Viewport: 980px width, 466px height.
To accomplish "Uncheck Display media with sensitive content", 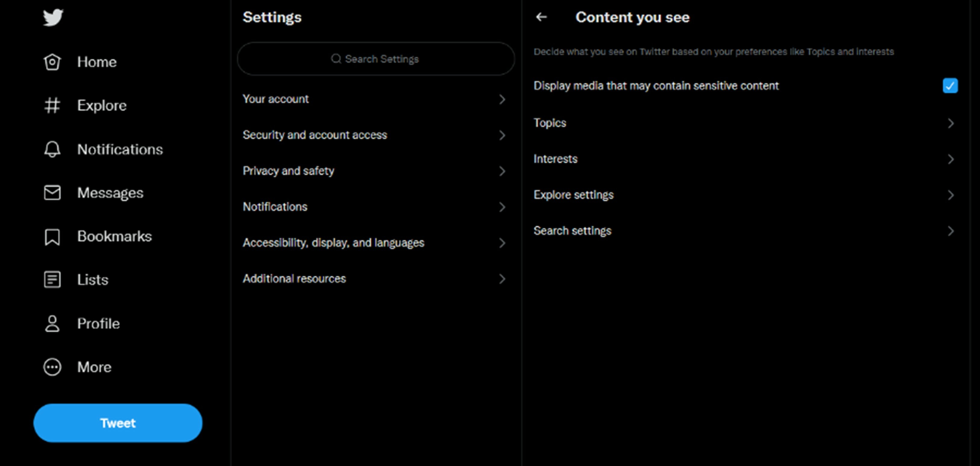I will (x=950, y=86).
